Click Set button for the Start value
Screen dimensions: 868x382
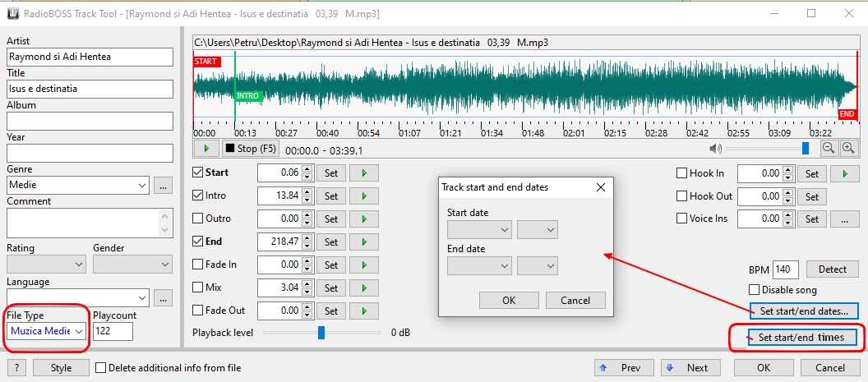(x=331, y=173)
